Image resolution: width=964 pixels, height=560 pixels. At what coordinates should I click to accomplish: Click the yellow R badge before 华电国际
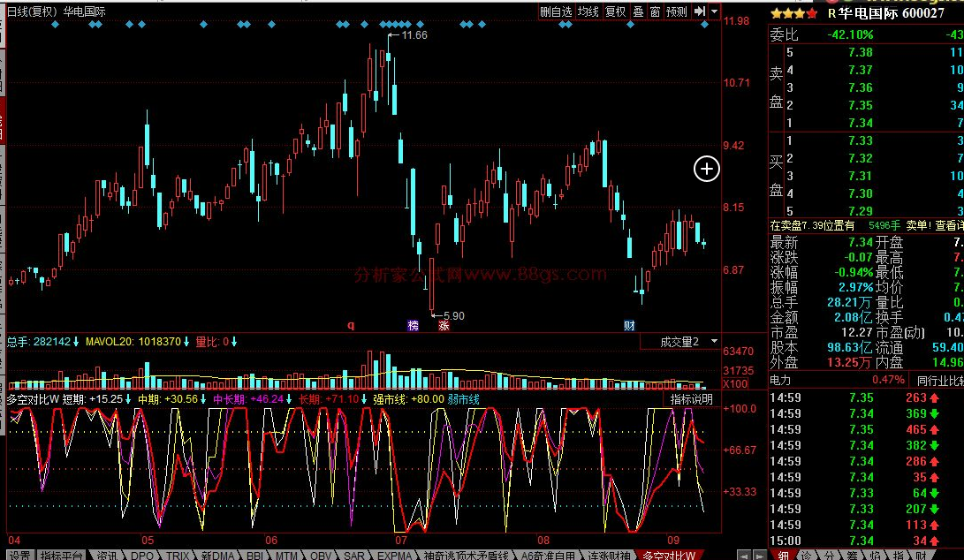pos(831,13)
